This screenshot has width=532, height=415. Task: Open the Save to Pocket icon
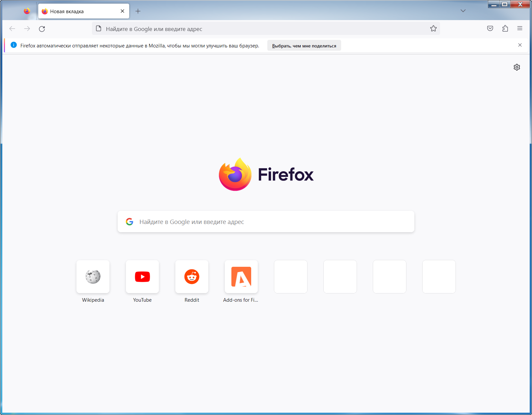point(490,28)
